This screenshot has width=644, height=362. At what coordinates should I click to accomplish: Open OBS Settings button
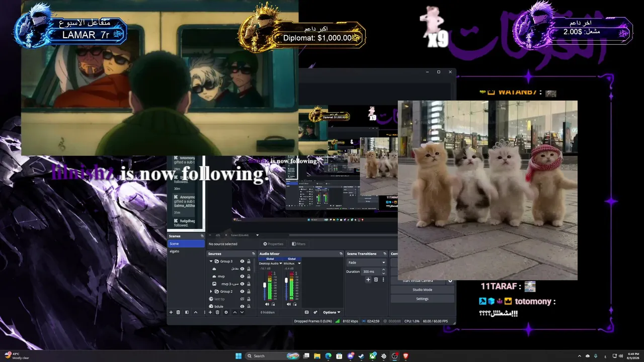pos(422,299)
